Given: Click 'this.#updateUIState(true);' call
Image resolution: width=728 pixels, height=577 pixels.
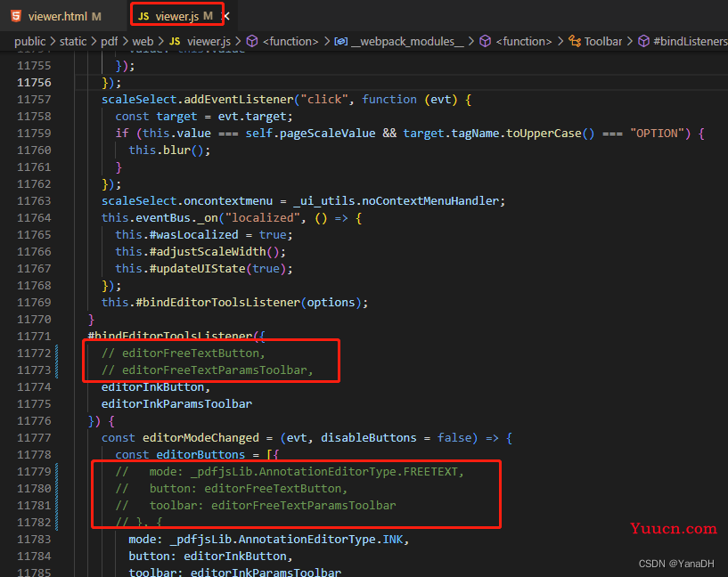Looking at the screenshot, I should [x=204, y=269].
